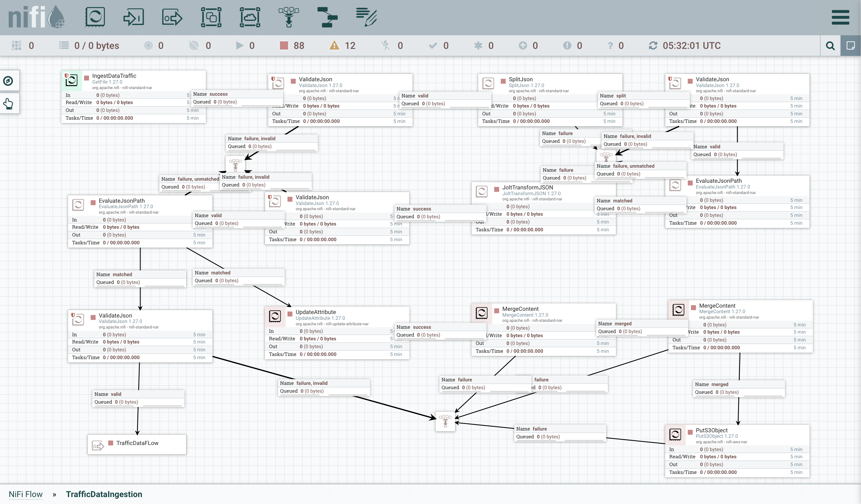Viewport: 861px width, 504px height.
Task: Click the up-to-date versioned checkmark icon
Action: (433, 45)
